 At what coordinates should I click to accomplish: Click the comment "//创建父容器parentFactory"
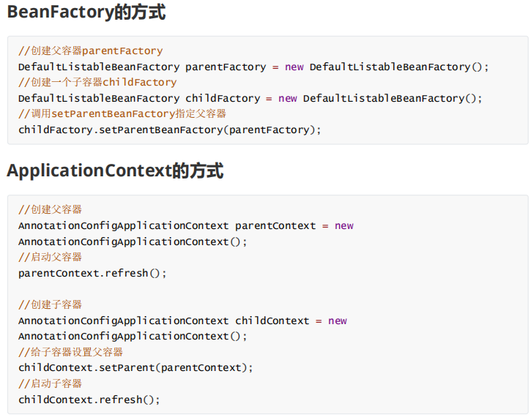coord(91,51)
